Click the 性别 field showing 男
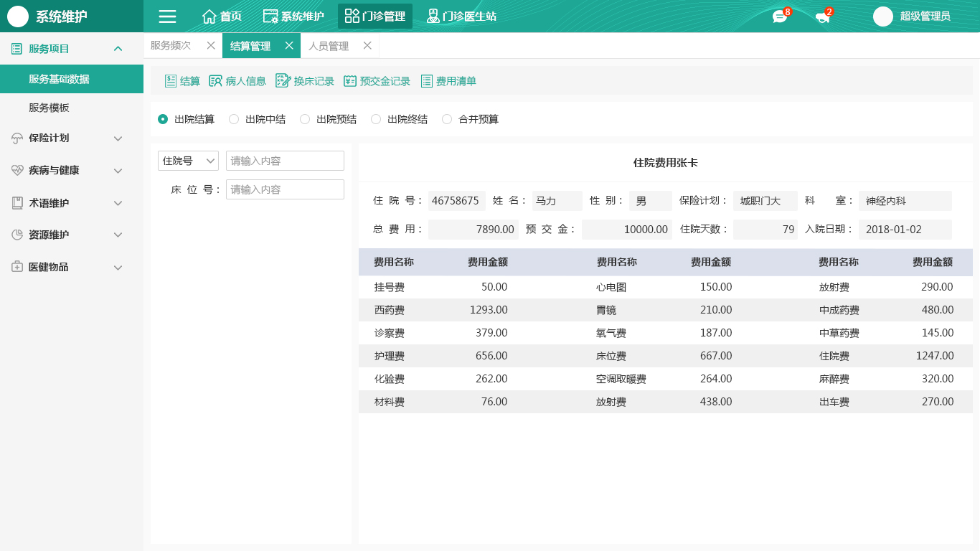980x551 pixels. coord(651,201)
